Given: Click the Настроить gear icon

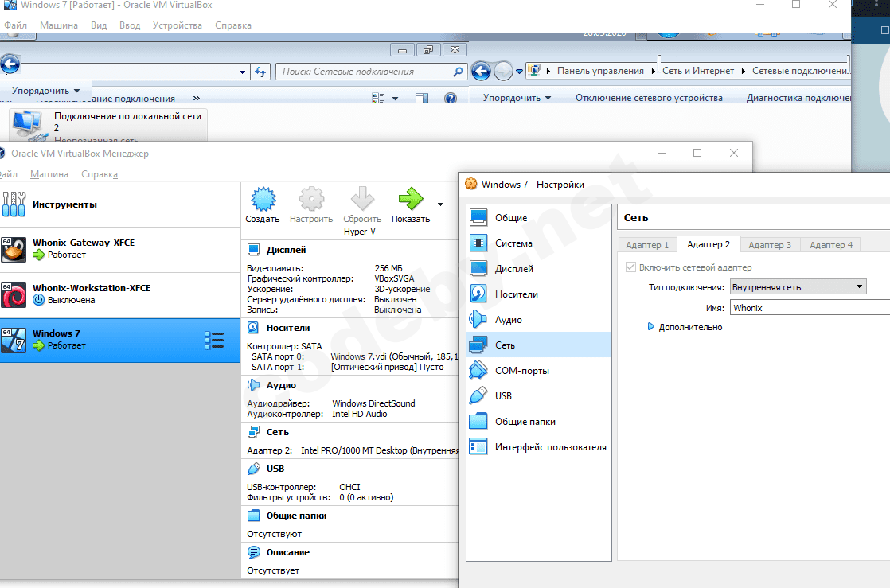Looking at the screenshot, I should [310, 200].
